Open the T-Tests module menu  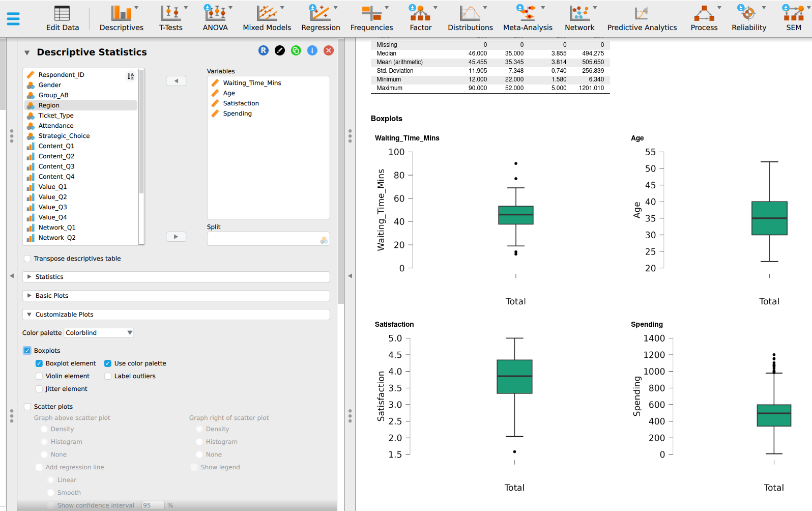point(171,18)
